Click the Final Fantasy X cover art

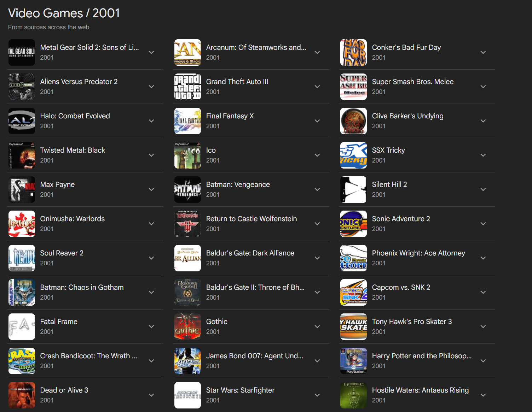point(187,121)
